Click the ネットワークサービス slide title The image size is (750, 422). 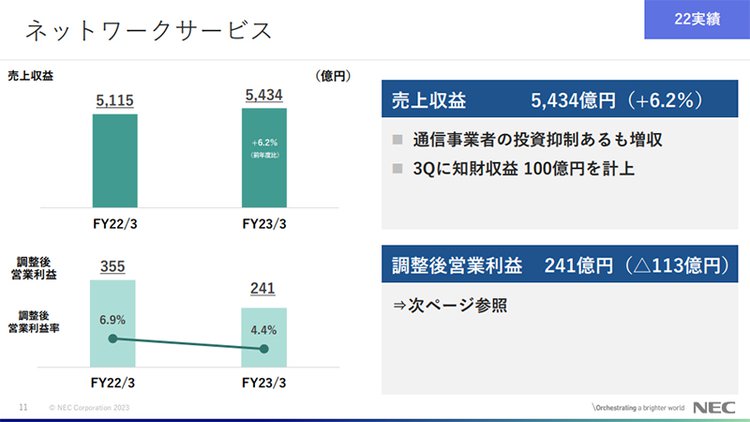(x=148, y=31)
